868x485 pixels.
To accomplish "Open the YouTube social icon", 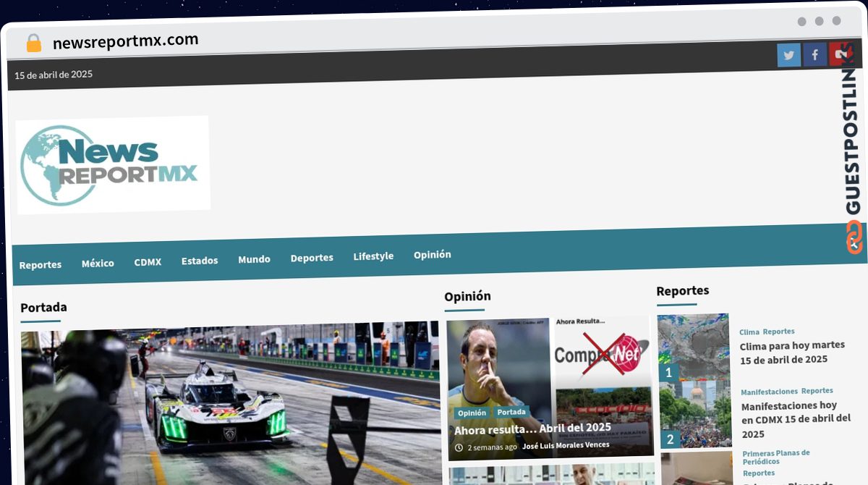I will pyautogui.click(x=840, y=54).
